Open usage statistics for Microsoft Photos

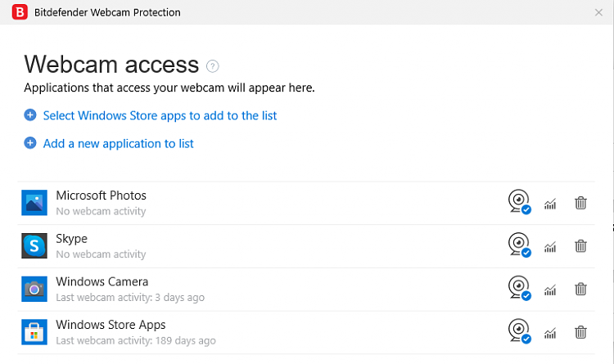[550, 204]
